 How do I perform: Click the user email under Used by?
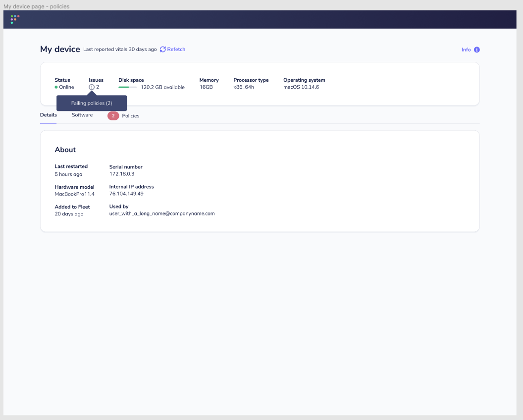[x=162, y=213]
